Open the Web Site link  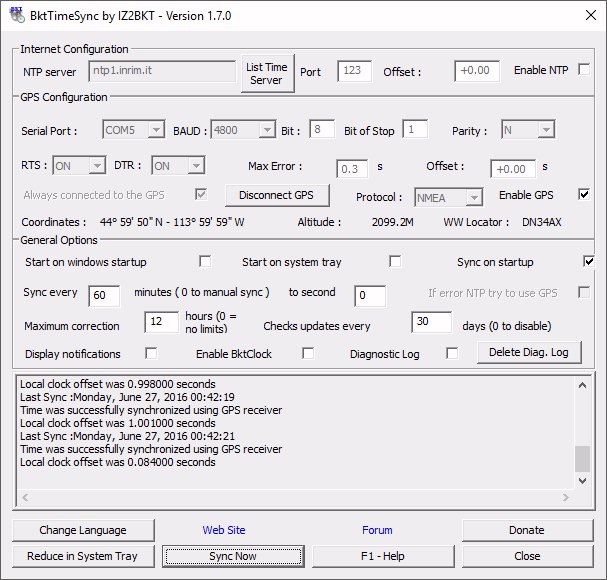224,530
